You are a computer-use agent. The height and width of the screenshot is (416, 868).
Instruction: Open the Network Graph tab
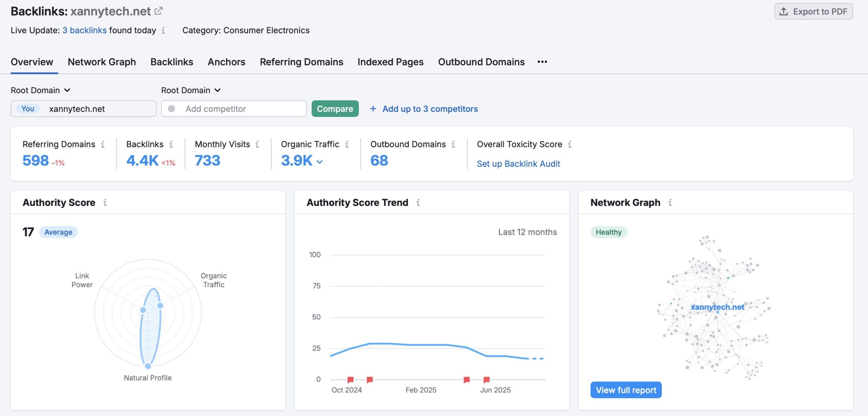point(102,62)
